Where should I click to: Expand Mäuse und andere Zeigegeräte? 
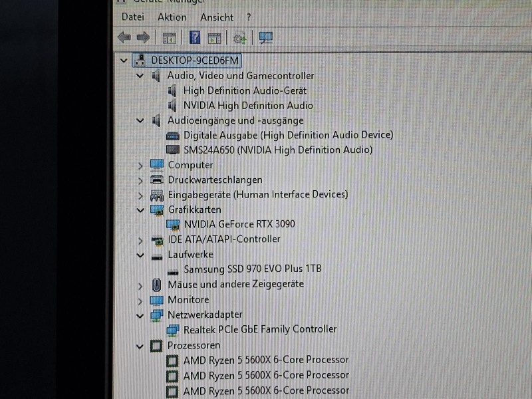tap(140, 285)
